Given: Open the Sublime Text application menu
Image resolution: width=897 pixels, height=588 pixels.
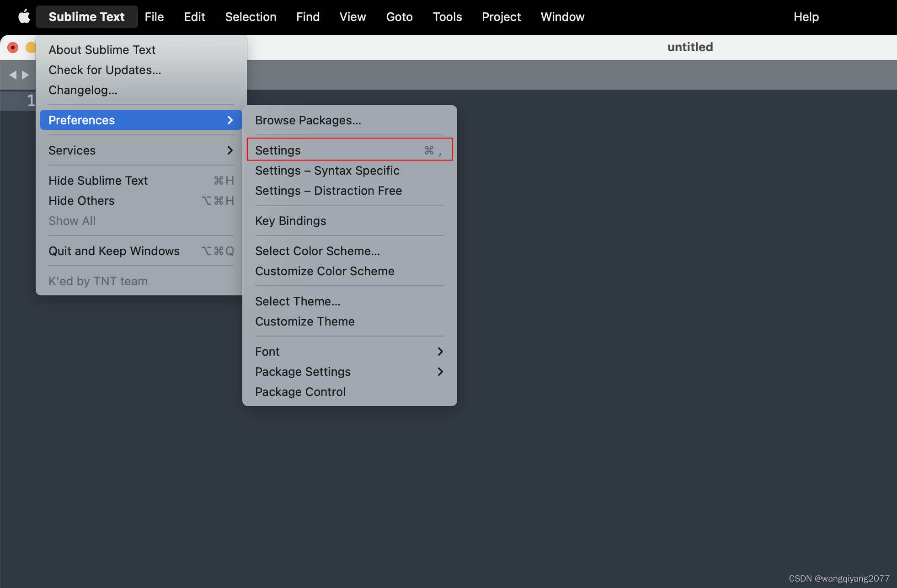Looking at the screenshot, I should click(87, 17).
